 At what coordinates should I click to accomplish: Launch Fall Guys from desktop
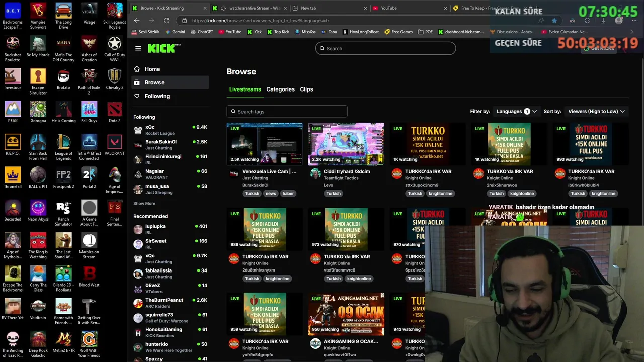click(x=89, y=112)
